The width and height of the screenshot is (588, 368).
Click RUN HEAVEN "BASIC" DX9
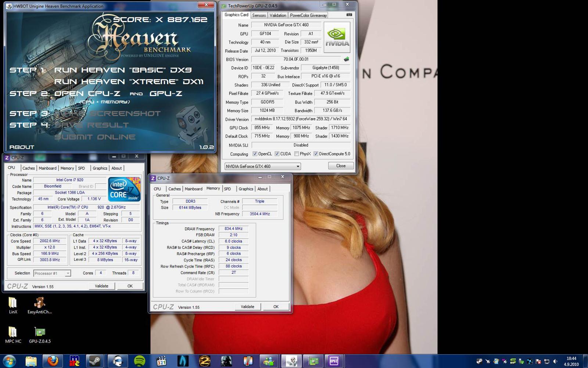pyautogui.click(x=123, y=70)
